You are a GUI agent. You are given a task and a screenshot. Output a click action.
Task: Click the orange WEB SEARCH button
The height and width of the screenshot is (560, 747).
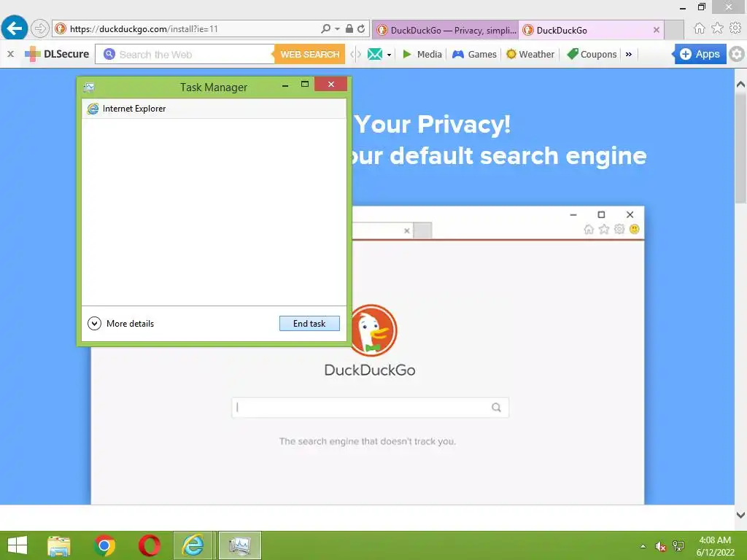(309, 54)
